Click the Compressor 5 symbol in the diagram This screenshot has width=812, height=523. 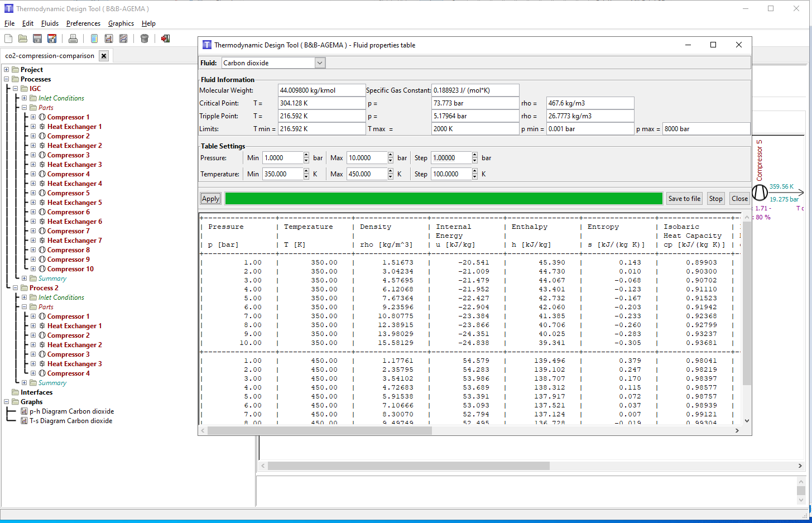[760, 193]
